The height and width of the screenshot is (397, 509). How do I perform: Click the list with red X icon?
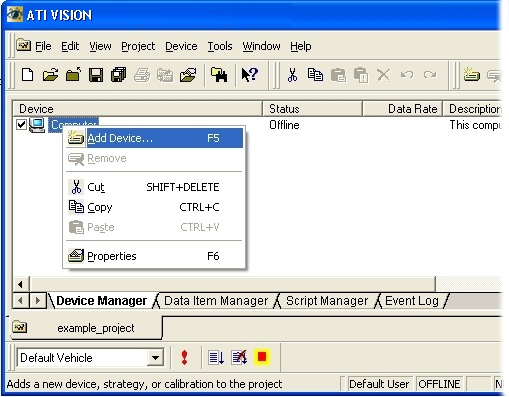239,357
